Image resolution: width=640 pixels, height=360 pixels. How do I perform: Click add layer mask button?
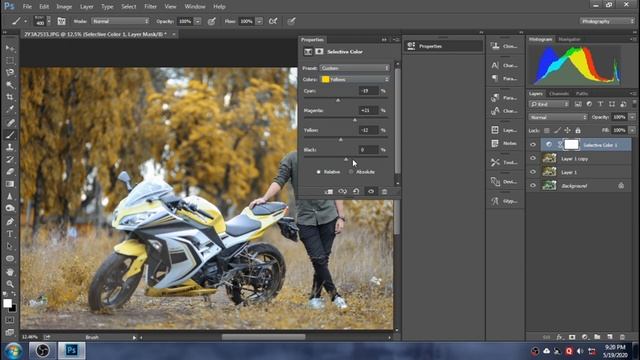tap(572, 337)
